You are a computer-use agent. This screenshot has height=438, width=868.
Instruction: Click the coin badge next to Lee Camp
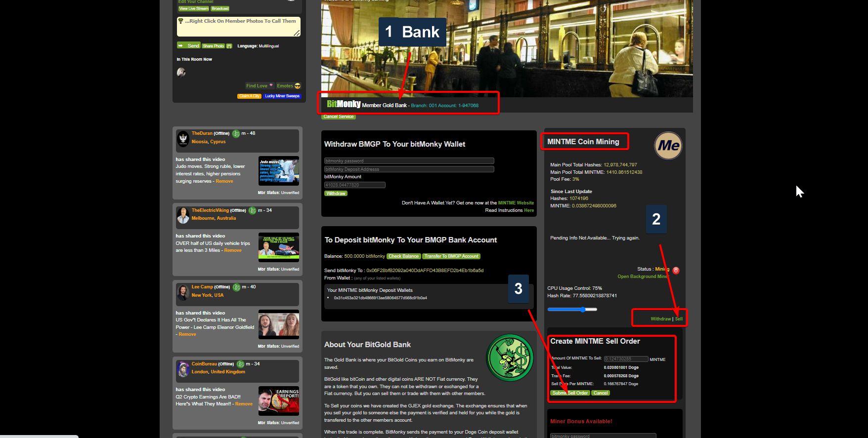237,287
